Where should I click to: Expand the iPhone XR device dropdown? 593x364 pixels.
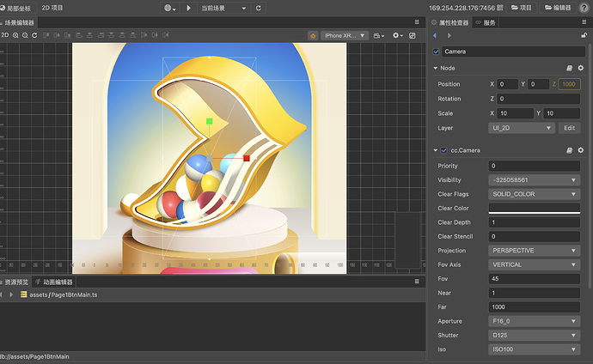pos(344,35)
